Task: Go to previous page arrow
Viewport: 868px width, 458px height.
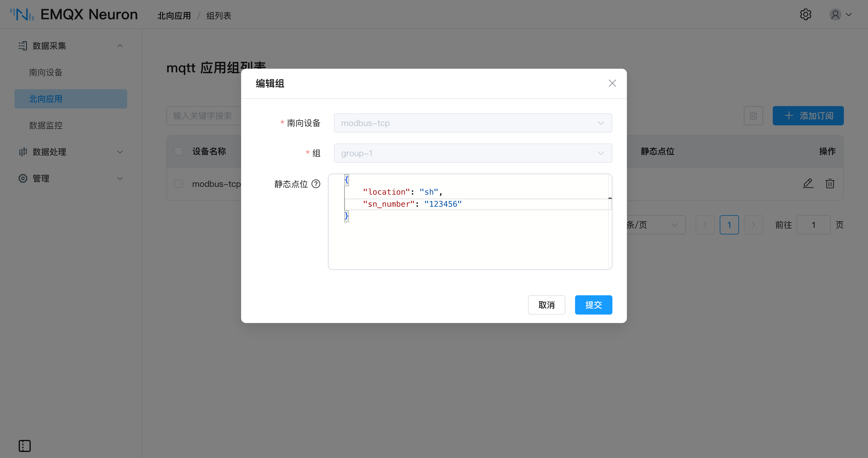Action: click(705, 224)
